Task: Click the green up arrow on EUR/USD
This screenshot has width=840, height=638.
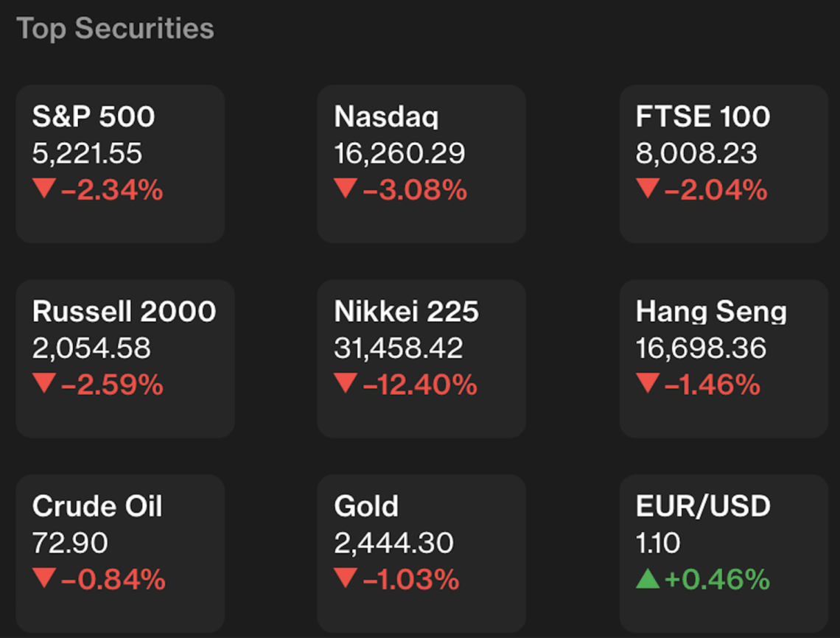Action: (647, 580)
